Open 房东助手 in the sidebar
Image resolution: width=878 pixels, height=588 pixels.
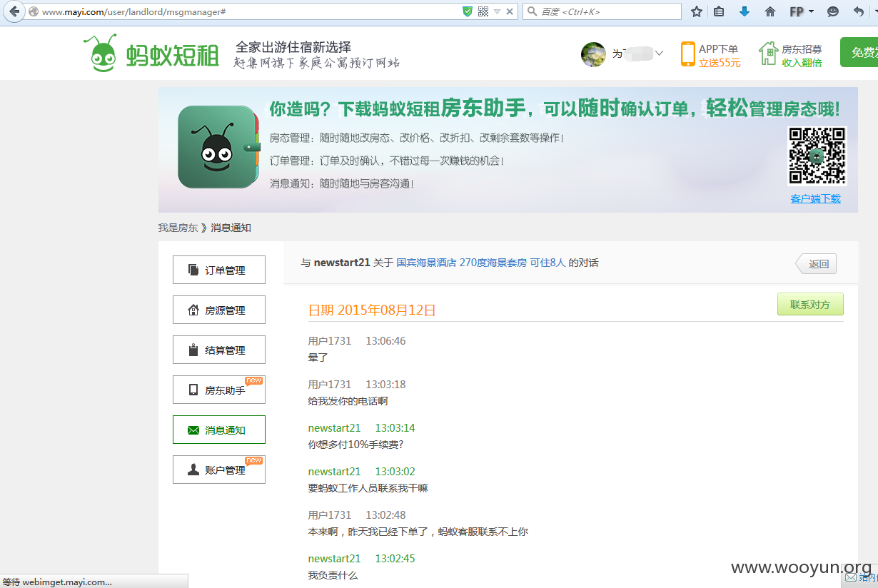point(219,390)
